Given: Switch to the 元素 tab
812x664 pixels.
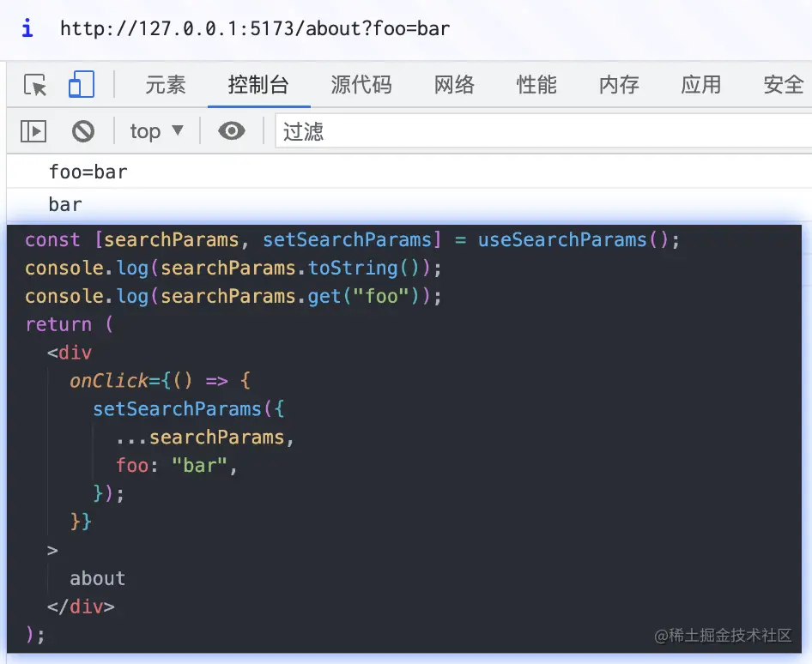Looking at the screenshot, I should point(165,85).
